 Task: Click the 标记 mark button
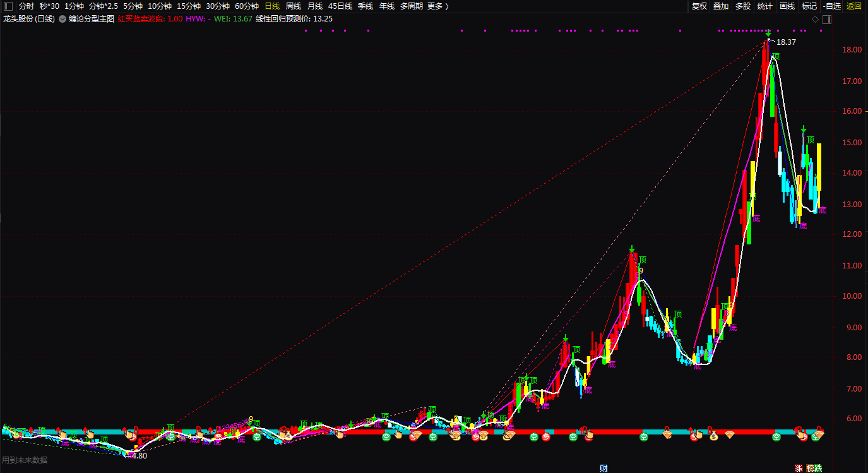(809, 6)
